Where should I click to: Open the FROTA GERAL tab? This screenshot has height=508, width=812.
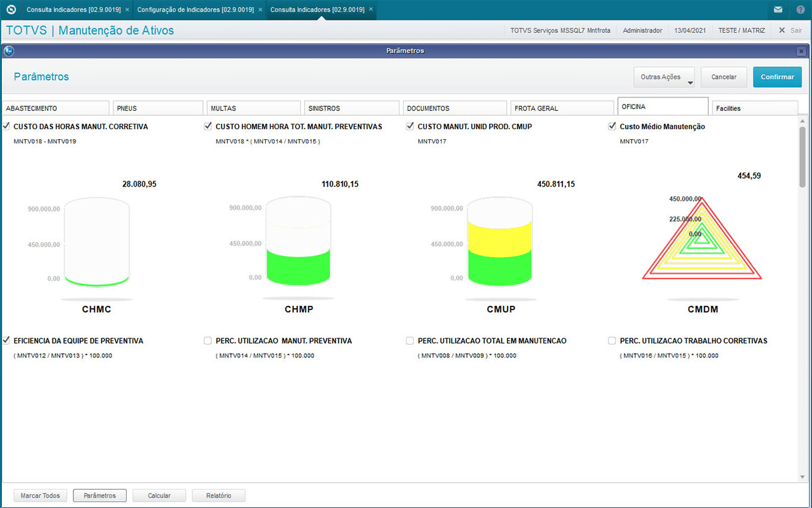pos(561,108)
